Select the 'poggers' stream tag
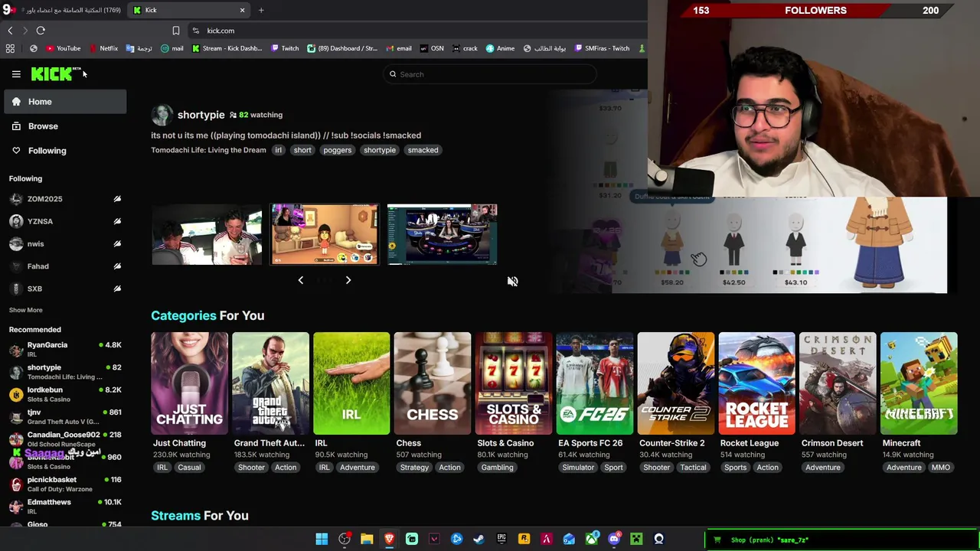The image size is (980, 551). tap(337, 150)
